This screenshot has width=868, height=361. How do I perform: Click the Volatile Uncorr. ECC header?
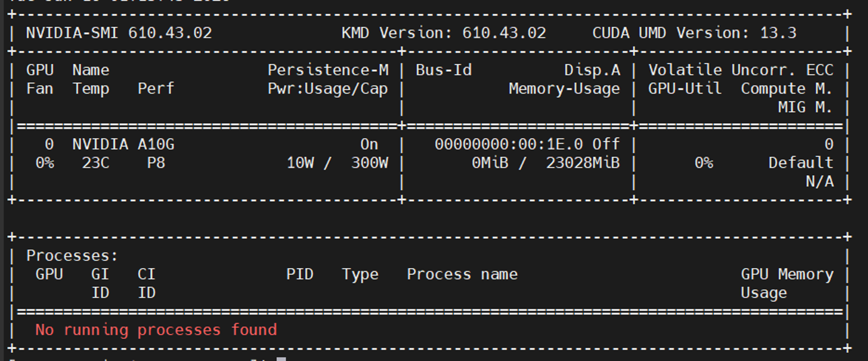(741, 70)
